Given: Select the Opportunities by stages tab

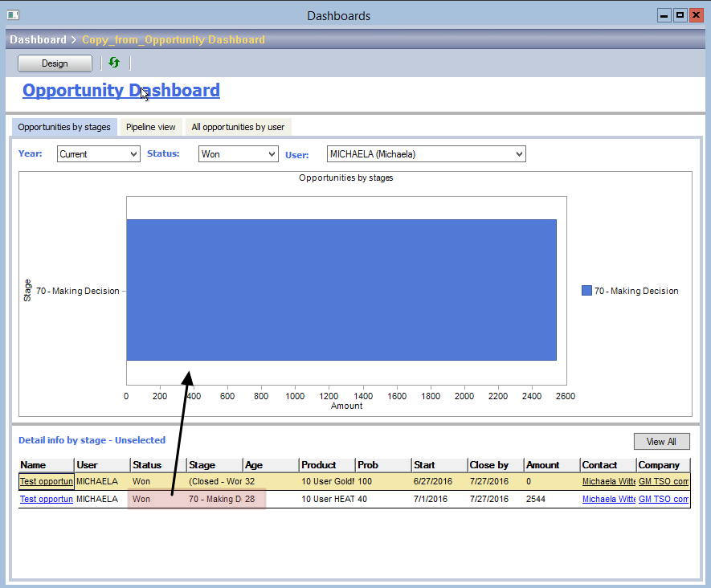Looking at the screenshot, I should tap(64, 126).
